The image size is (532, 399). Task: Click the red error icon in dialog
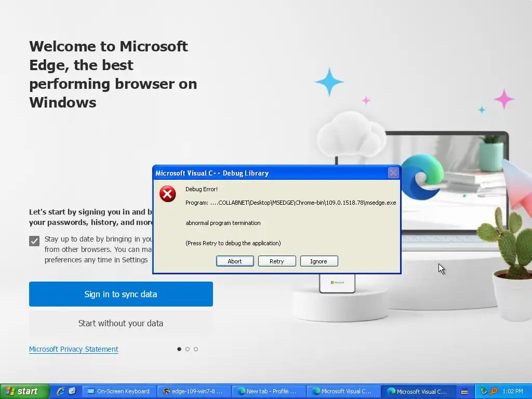point(168,194)
